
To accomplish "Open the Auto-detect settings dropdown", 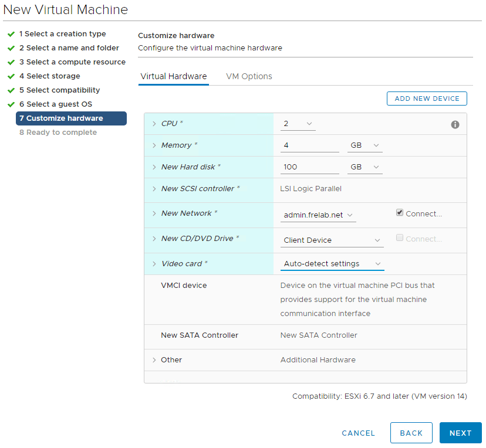I will [x=332, y=264].
